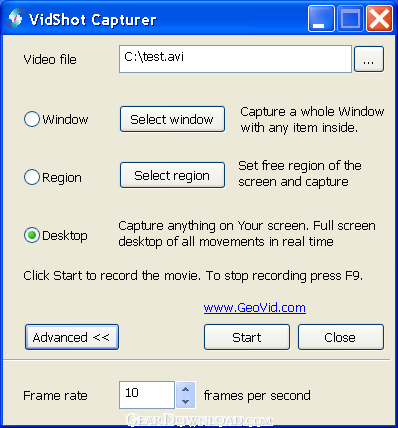The height and width of the screenshot is (428, 398).
Task: Start recording with the Start button
Action: [x=247, y=337]
